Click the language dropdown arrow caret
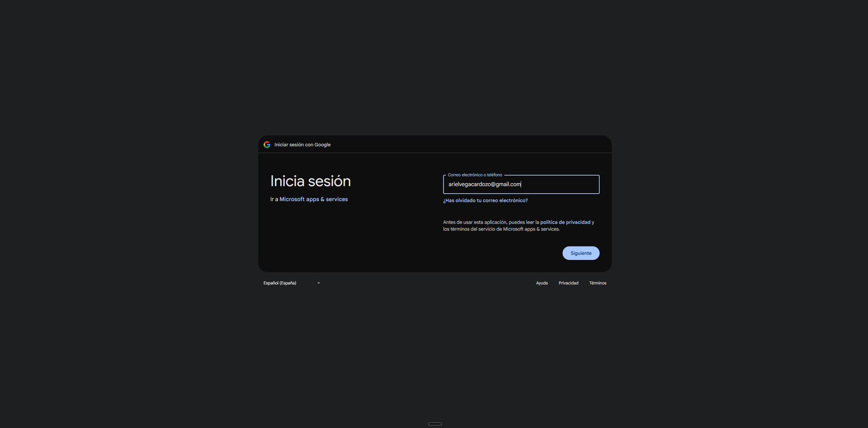Screen dimensions: 868x428 (x=318, y=283)
